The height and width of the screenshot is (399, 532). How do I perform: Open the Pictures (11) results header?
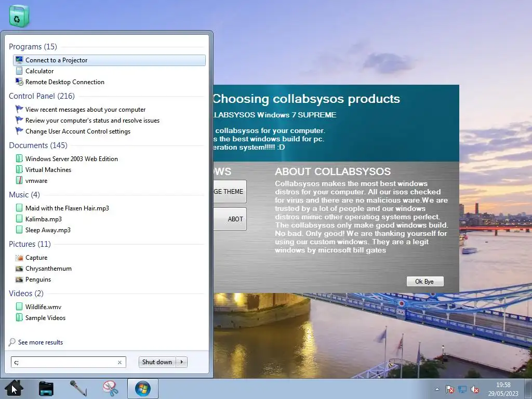(x=30, y=244)
